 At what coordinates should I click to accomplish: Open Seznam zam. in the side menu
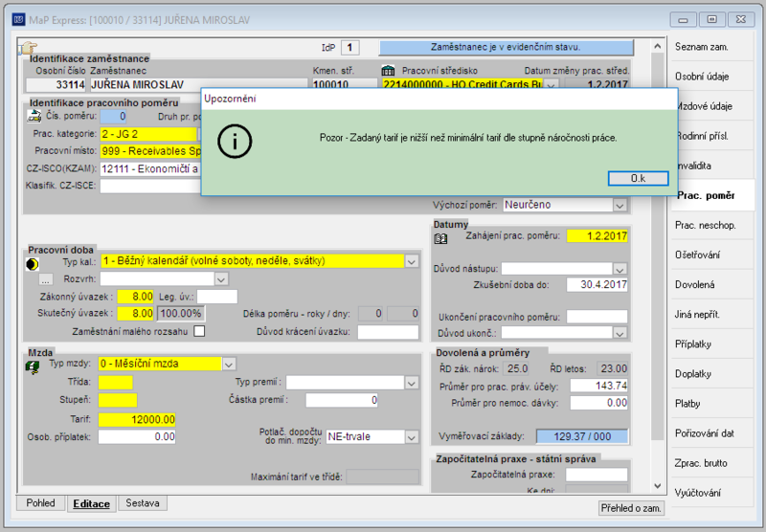point(712,47)
